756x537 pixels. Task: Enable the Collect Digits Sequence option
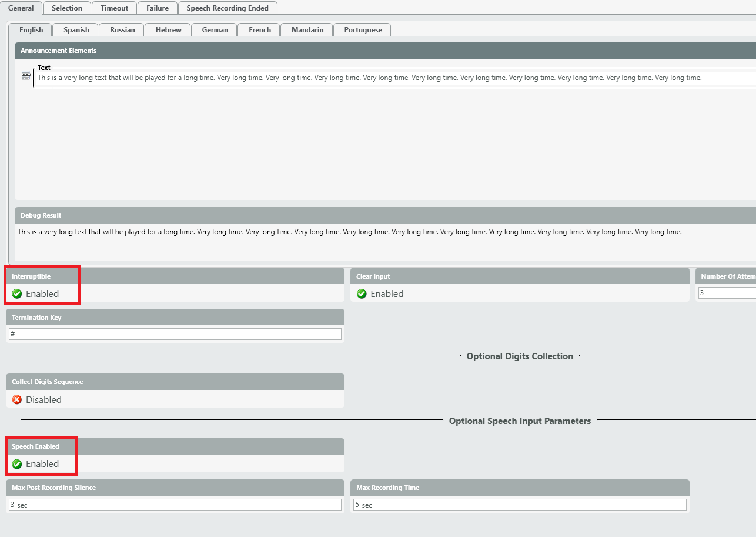point(44,399)
